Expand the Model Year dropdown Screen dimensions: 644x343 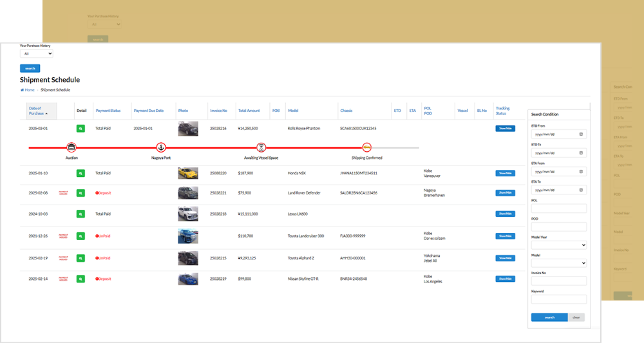[x=558, y=245]
